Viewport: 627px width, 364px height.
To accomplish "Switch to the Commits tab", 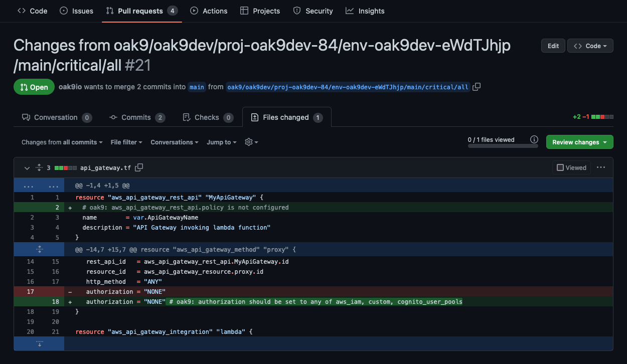I will pyautogui.click(x=137, y=117).
